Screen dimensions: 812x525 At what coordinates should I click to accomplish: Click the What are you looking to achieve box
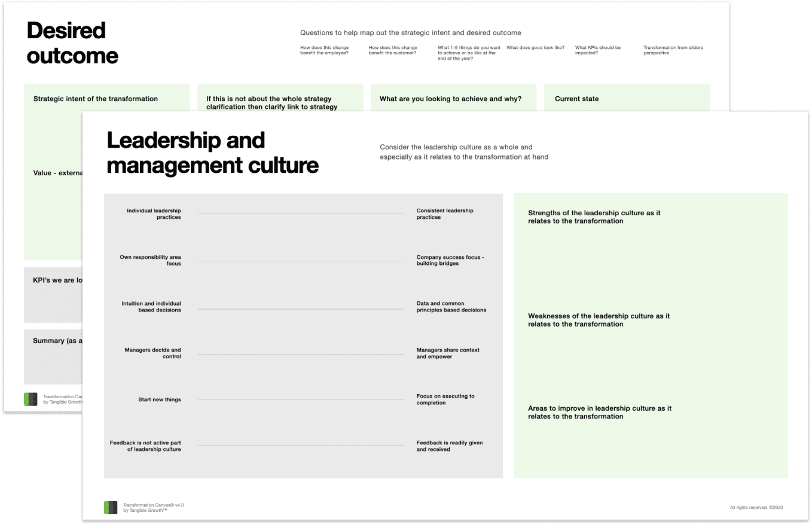(x=450, y=99)
